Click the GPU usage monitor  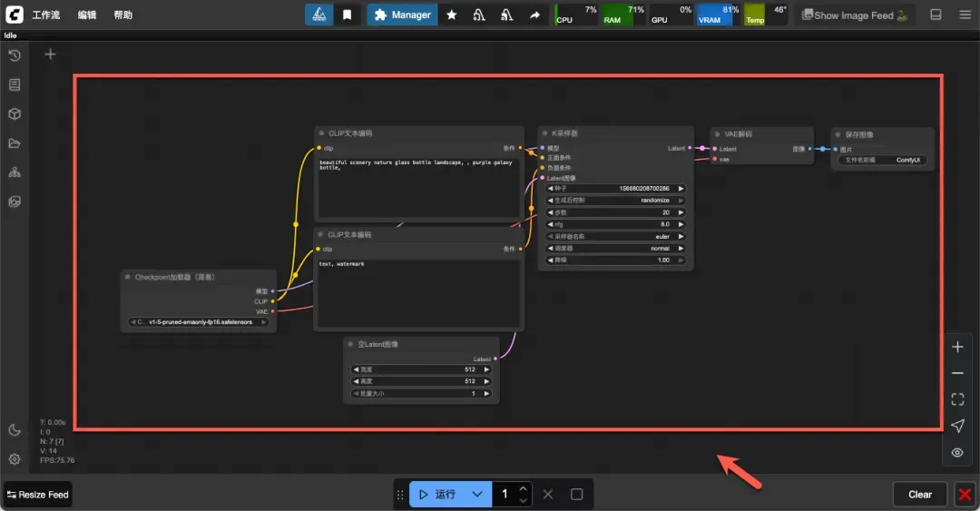tap(671, 15)
